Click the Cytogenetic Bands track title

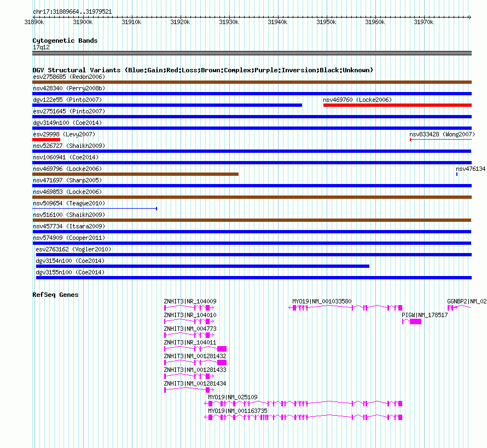coord(65,41)
